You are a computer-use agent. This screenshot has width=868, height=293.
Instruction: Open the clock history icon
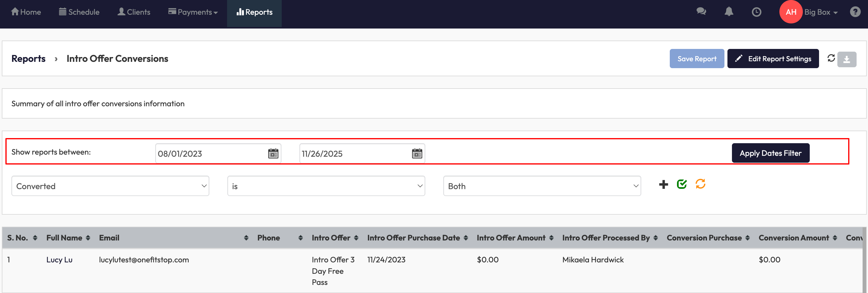tap(756, 12)
